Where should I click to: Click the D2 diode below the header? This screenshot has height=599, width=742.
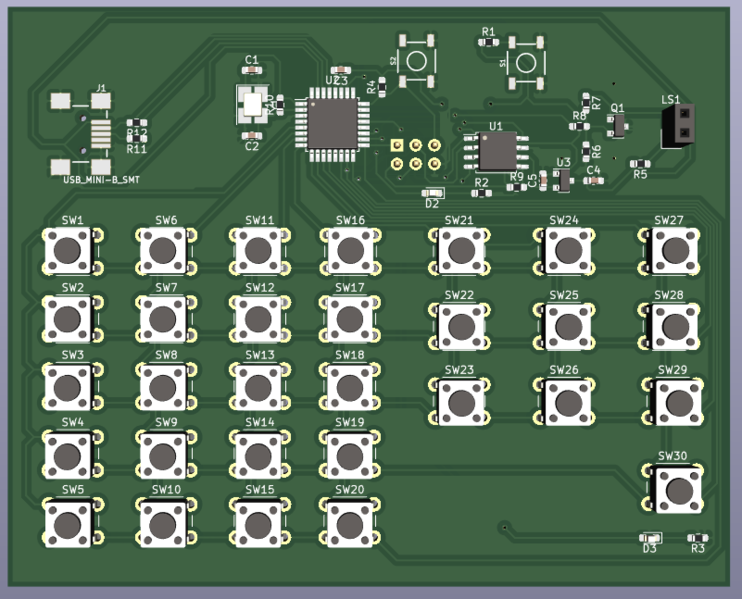tap(433, 191)
